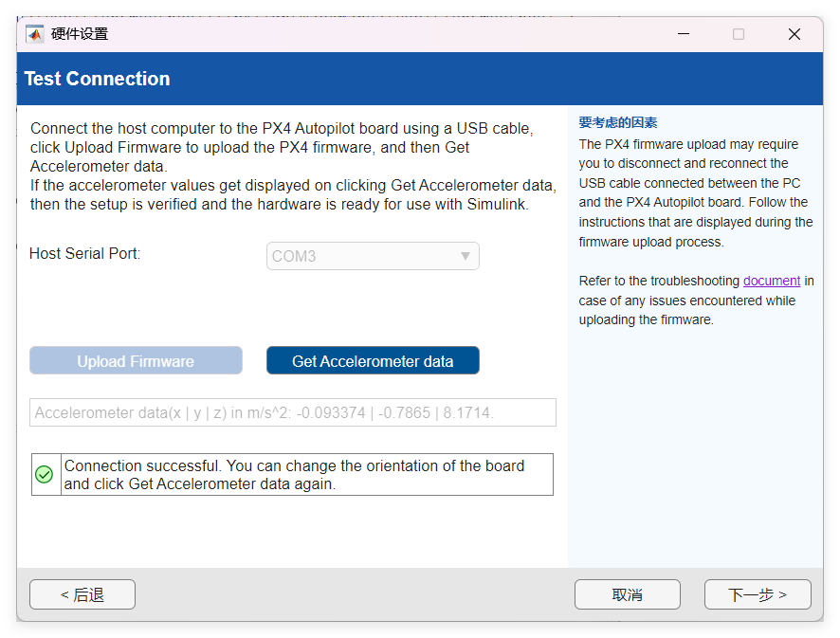The image size is (840, 638).
Task: Proceed with the 下一步 button
Action: point(758,594)
